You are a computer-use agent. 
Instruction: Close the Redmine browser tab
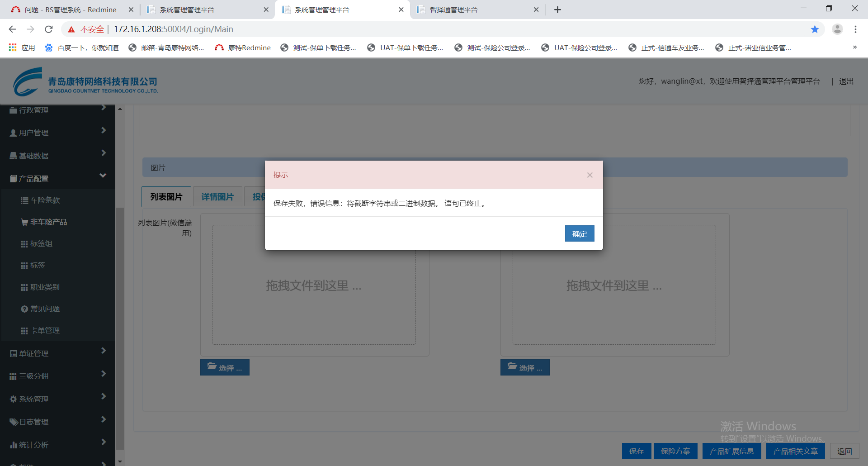click(131, 10)
